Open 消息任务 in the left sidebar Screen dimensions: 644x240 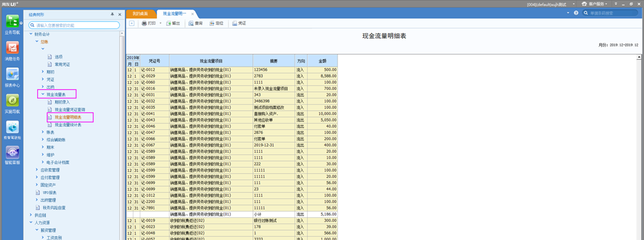point(12,51)
